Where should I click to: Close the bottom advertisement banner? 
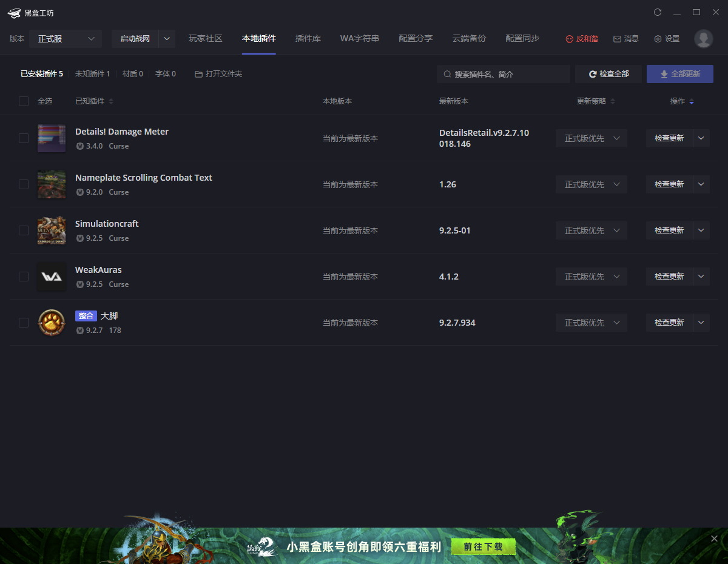(x=714, y=539)
